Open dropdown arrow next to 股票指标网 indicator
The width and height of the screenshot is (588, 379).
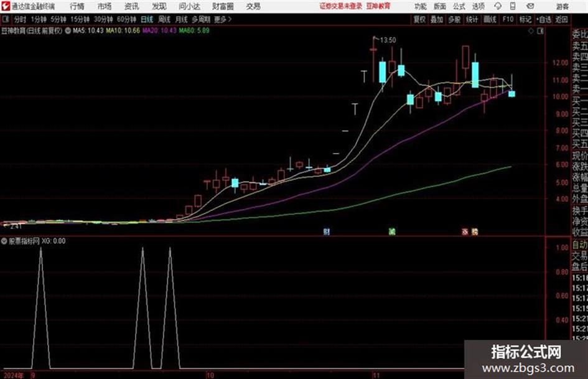tap(4, 241)
